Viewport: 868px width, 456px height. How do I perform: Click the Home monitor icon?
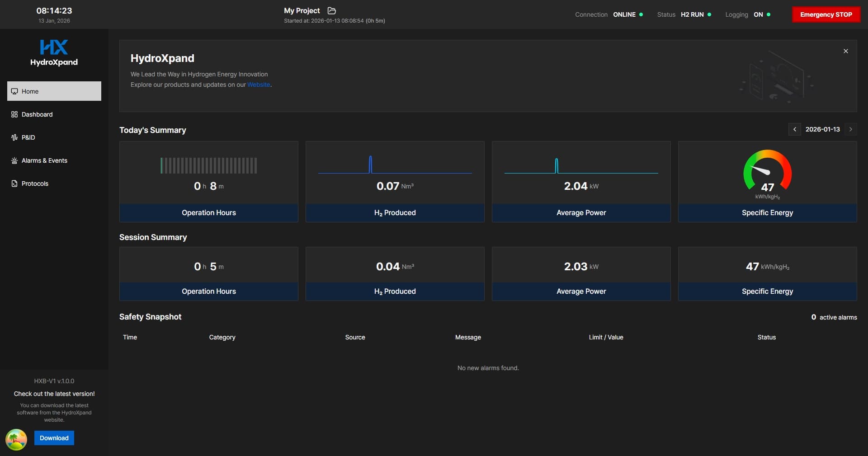14,91
